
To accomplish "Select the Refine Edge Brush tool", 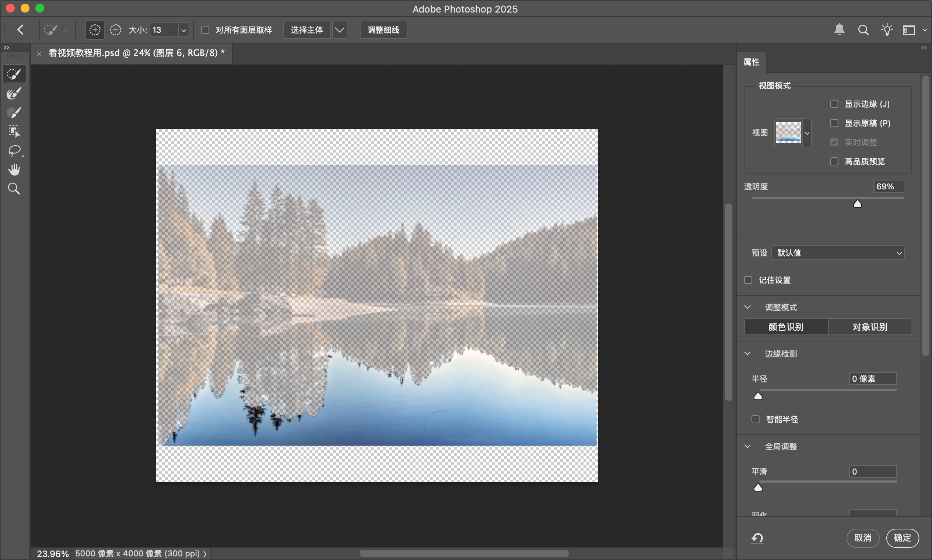I will (x=14, y=93).
